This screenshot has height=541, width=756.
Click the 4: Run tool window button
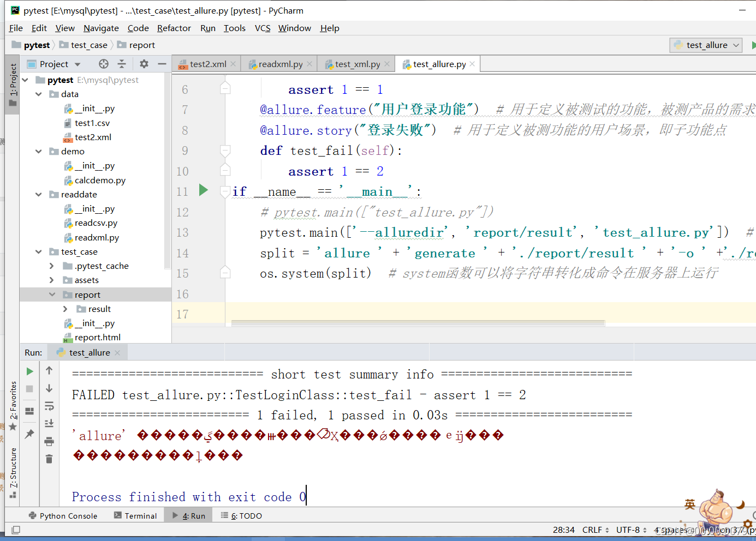tap(189, 516)
